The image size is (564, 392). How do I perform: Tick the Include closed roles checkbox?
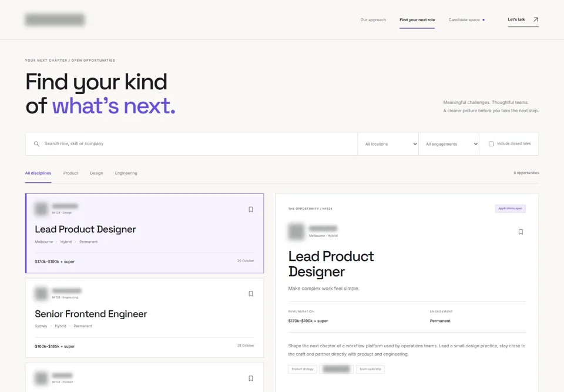[x=491, y=144]
